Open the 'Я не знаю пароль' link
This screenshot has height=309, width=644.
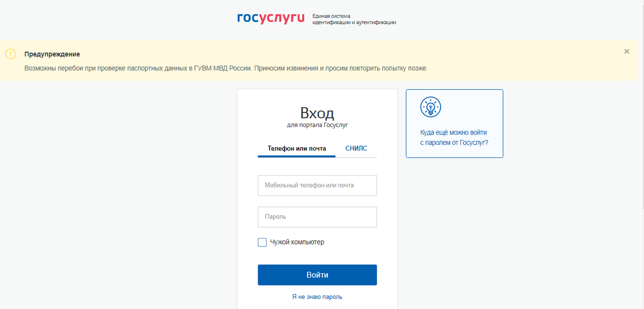[317, 297]
